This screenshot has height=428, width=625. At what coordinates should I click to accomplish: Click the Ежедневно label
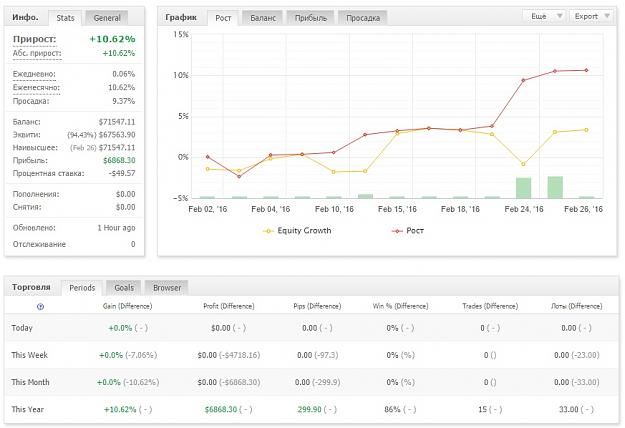click(x=34, y=74)
